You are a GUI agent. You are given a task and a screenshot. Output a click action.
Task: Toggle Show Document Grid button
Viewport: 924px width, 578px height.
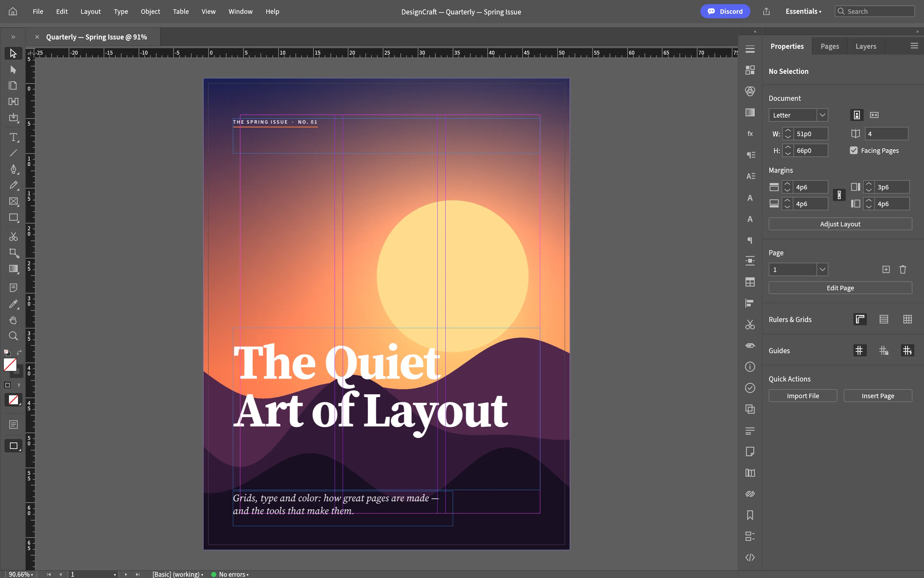click(907, 319)
